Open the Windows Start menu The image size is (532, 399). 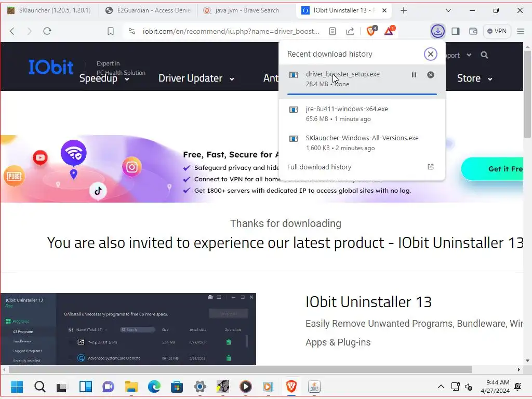17,387
